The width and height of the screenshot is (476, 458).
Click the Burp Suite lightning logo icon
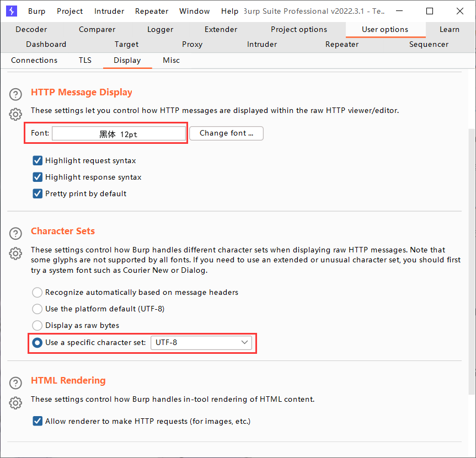click(x=12, y=11)
